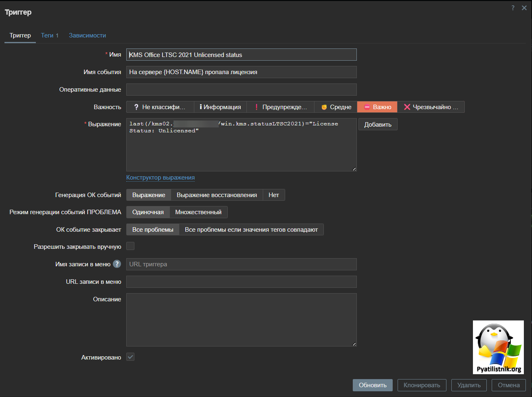Set OK event generation to Нет
This screenshot has width=532, height=397.
(x=274, y=195)
